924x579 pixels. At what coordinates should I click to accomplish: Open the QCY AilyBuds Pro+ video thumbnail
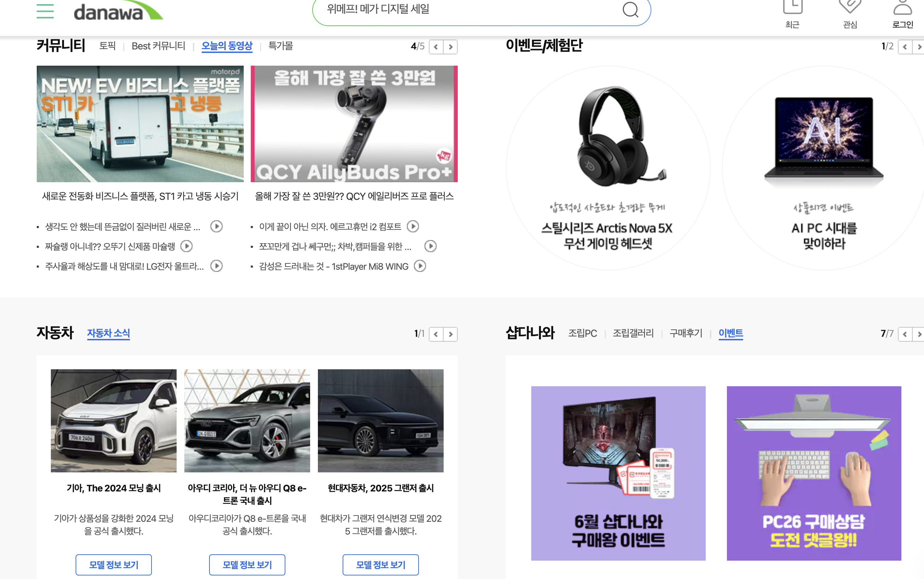point(354,124)
